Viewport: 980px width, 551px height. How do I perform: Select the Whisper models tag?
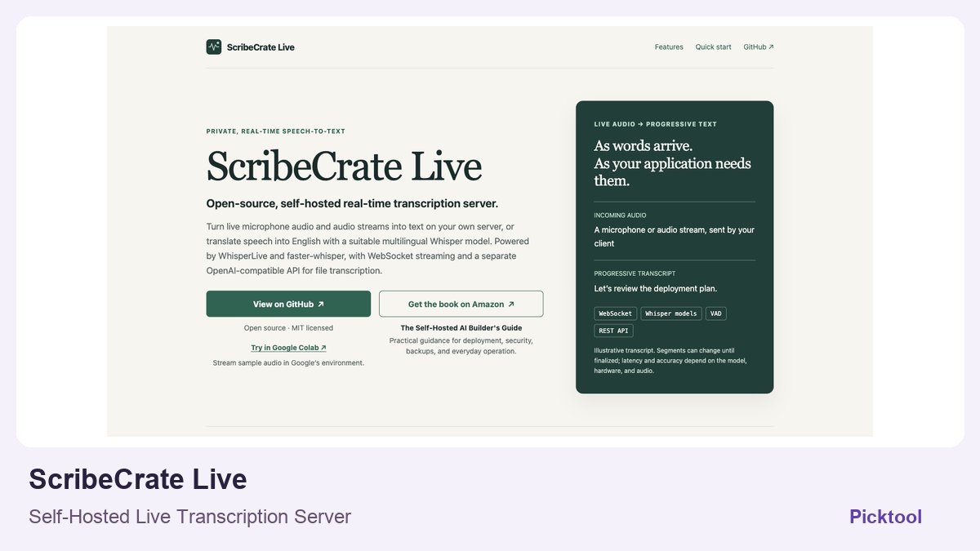671,313
